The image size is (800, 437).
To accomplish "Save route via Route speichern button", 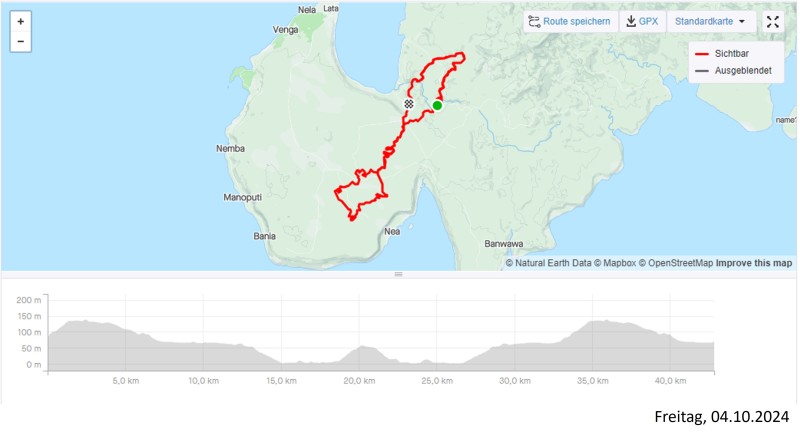I will click(x=570, y=21).
